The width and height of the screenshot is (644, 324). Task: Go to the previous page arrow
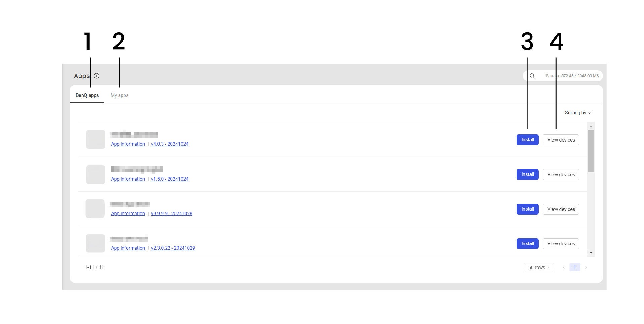(x=564, y=267)
